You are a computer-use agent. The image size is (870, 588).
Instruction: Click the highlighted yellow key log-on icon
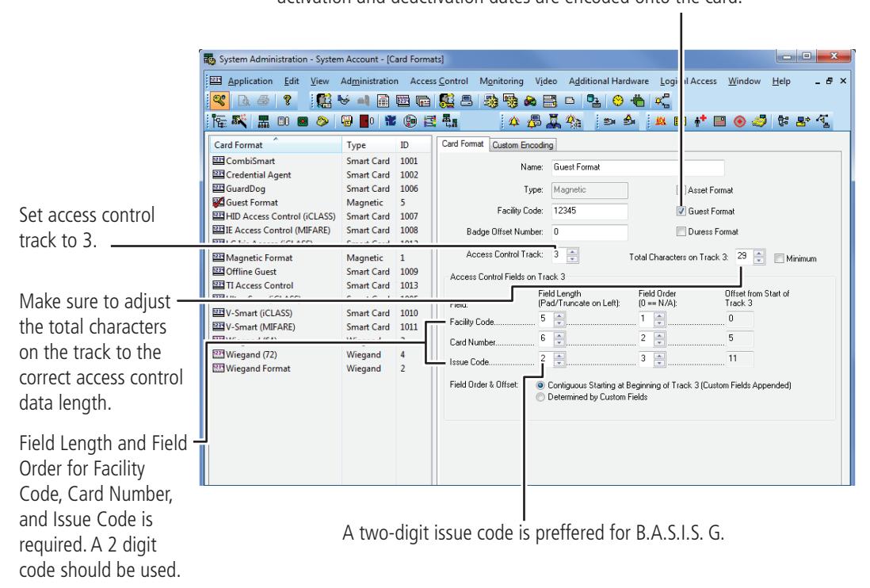point(219,101)
